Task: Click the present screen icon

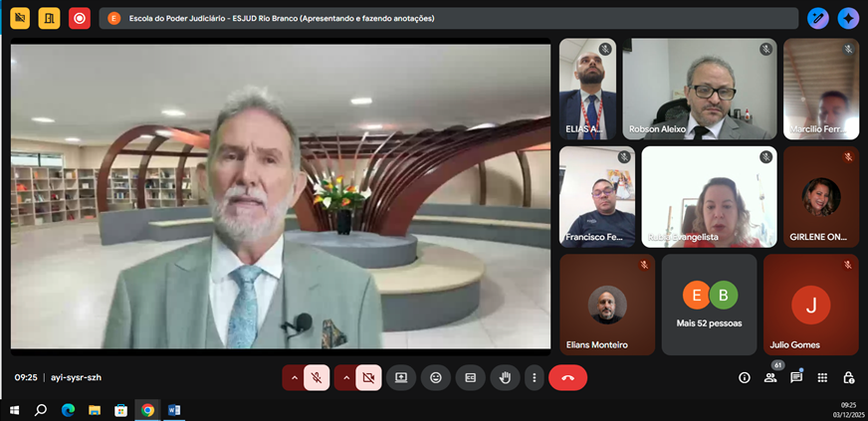Action: [x=401, y=378]
